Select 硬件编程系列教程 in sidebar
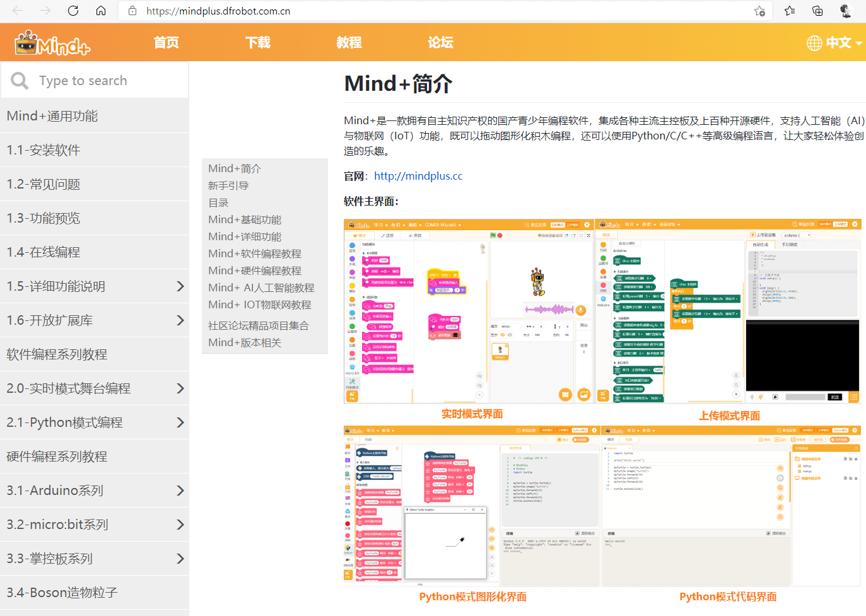866x616 pixels. (95, 456)
